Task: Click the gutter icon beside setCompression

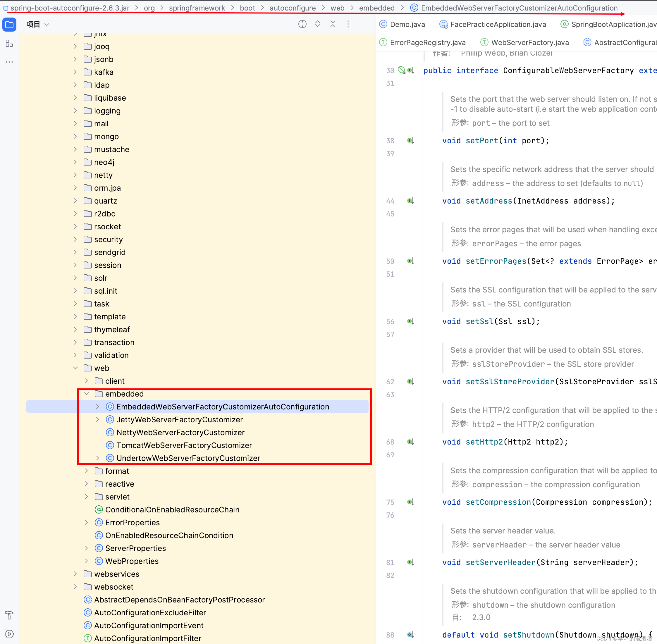Action: (x=411, y=502)
